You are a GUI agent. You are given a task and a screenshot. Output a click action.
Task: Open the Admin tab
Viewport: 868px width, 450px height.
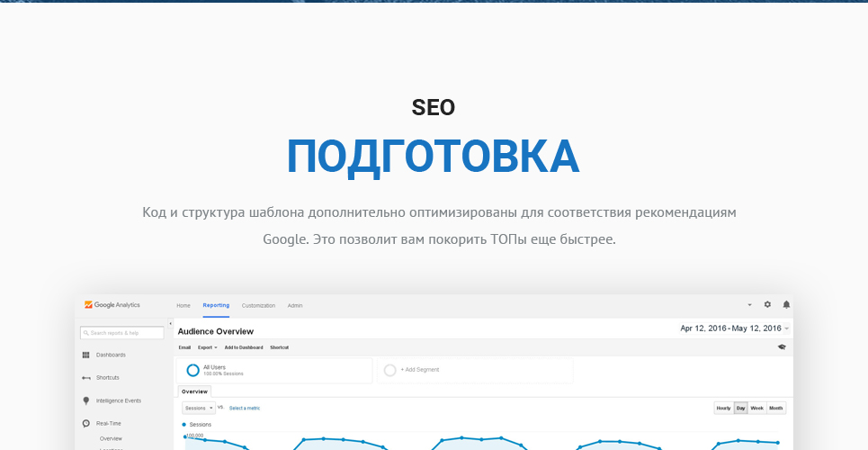click(x=295, y=305)
